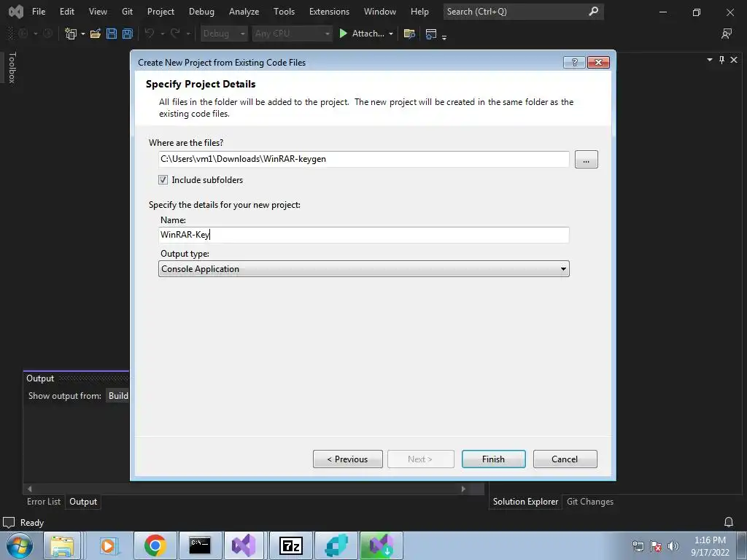Open the Debug configuration dropdown
The image size is (747, 560).
coord(223,34)
